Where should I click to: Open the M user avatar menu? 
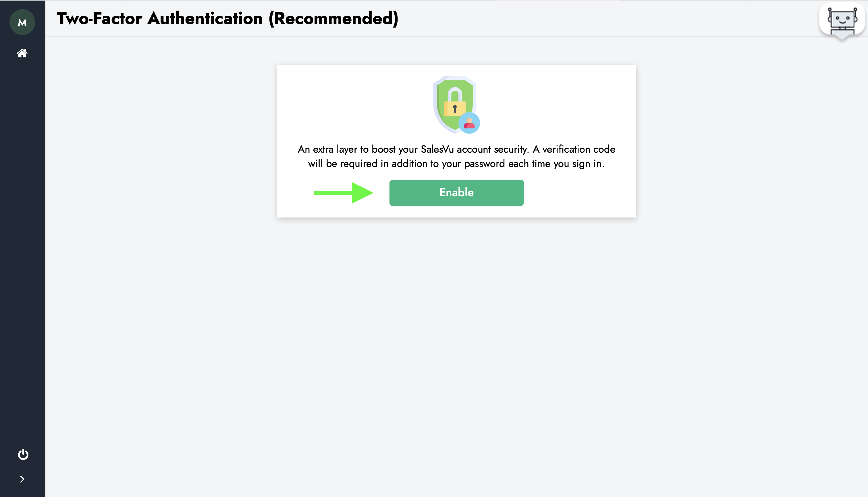[22, 22]
